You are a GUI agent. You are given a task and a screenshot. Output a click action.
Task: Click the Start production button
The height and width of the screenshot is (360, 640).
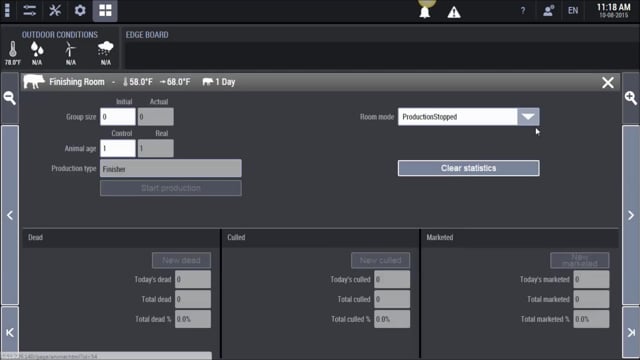pos(171,188)
